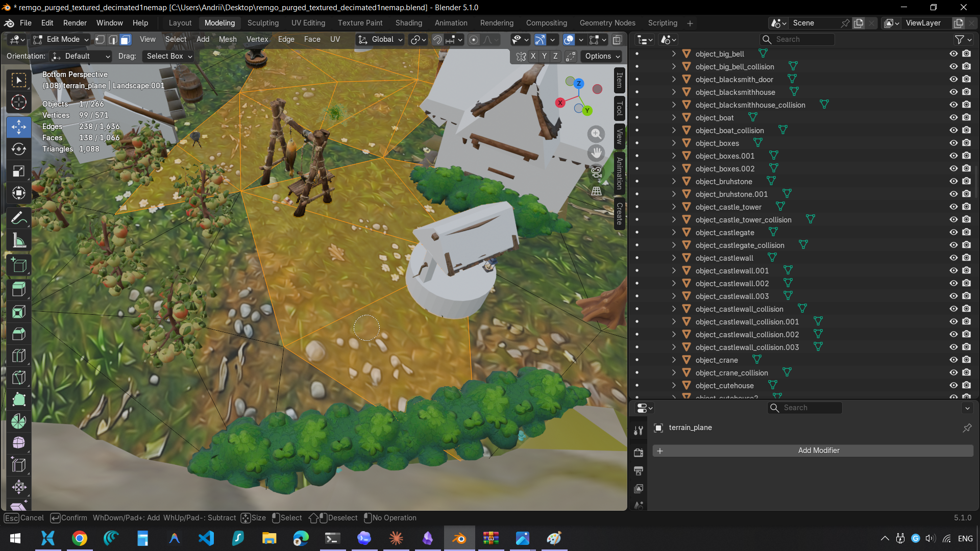The height and width of the screenshot is (551, 980).
Task: Activate the Rotate tool
Action: [19, 149]
